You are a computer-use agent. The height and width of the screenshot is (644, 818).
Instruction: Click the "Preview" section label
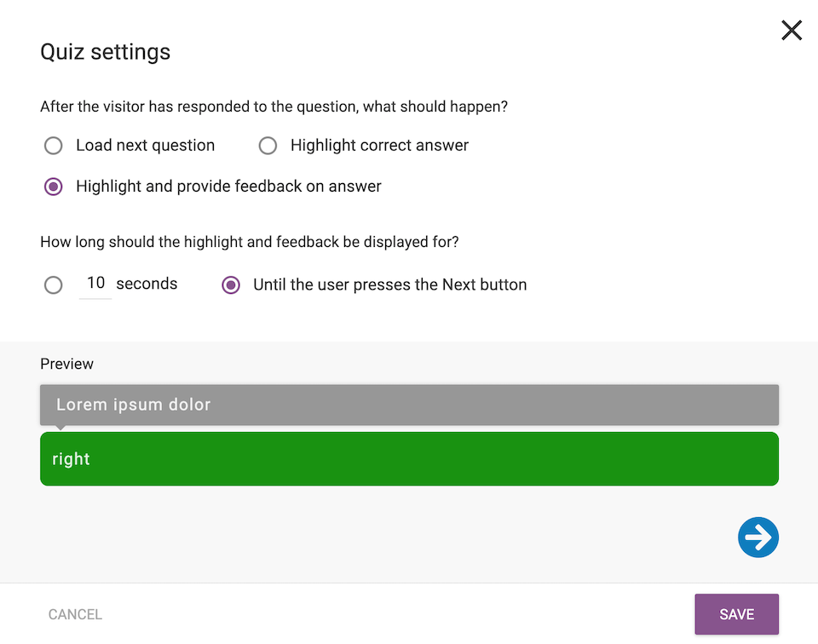(x=66, y=364)
